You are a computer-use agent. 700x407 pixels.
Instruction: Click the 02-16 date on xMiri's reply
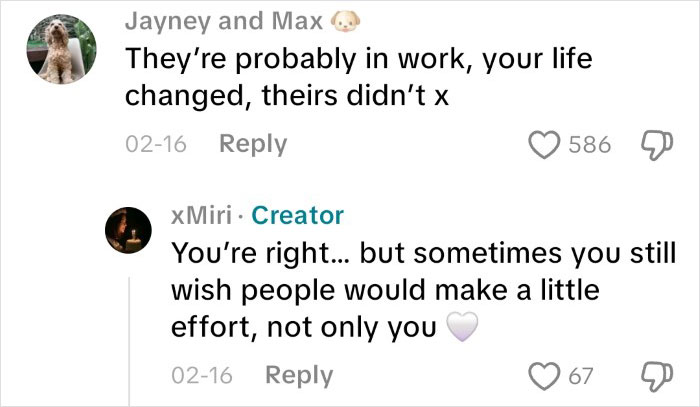(x=202, y=377)
